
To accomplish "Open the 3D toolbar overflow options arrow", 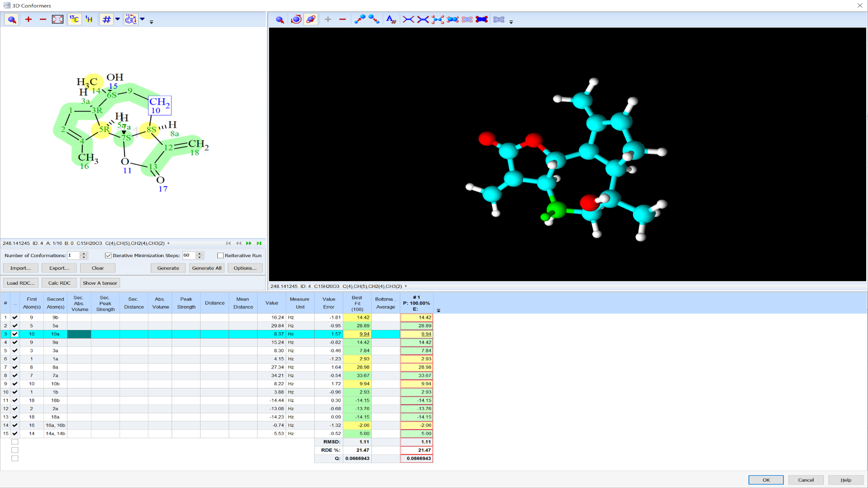I will coord(511,22).
